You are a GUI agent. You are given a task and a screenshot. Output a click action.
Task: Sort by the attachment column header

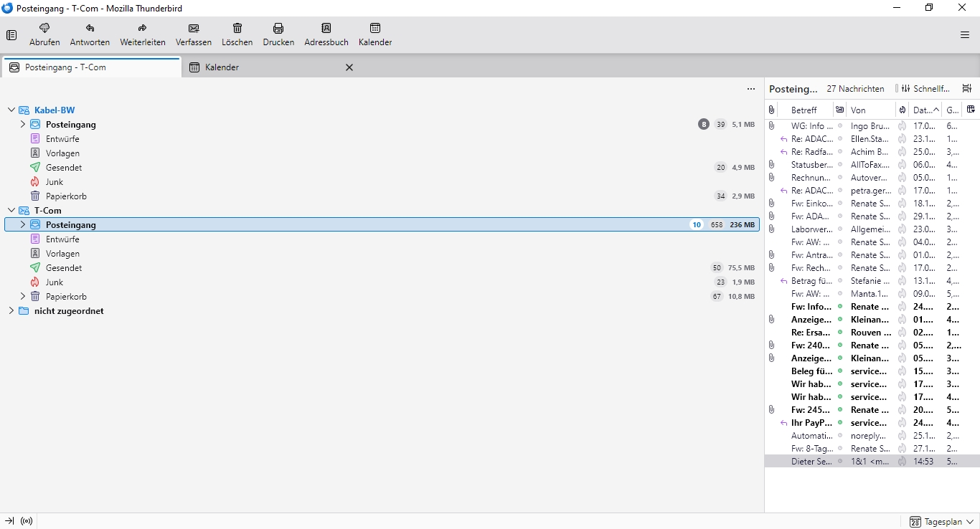click(x=771, y=110)
